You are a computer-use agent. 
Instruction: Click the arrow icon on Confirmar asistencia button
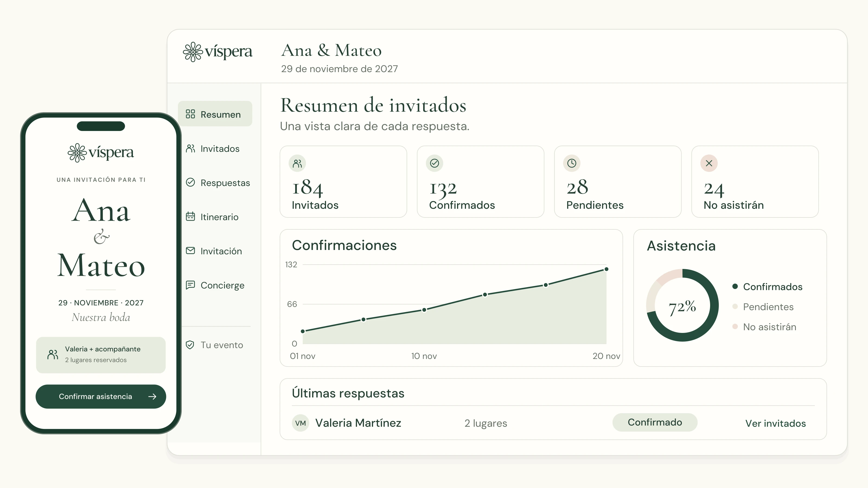(x=152, y=397)
